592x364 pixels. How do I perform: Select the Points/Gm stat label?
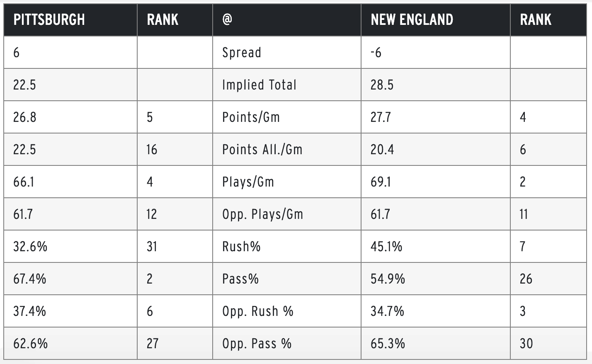[251, 117]
